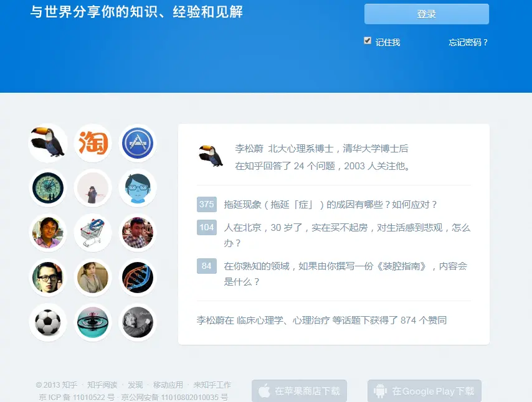532x402 pixels.
Task: Click the 104 vote count badge
Action: click(x=207, y=227)
